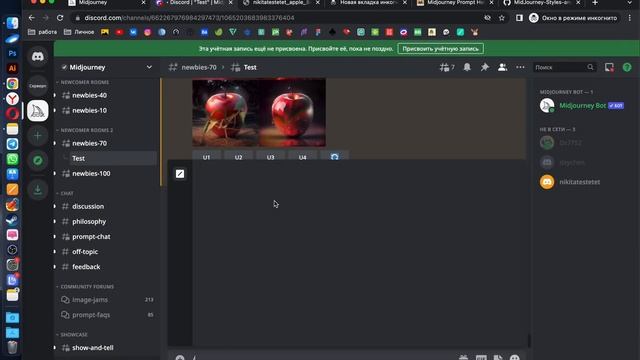Click the edit pencil icon in panel
The width and height of the screenshot is (640, 360).
coord(180,174)
